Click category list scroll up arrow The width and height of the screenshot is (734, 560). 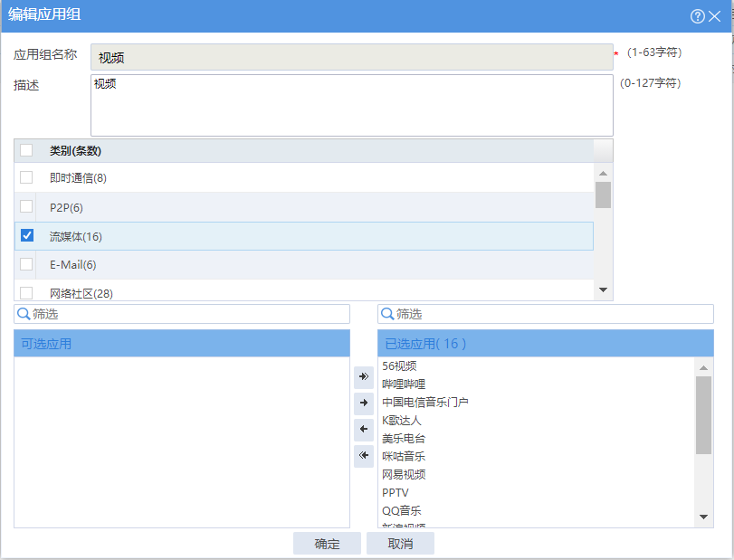603,174
